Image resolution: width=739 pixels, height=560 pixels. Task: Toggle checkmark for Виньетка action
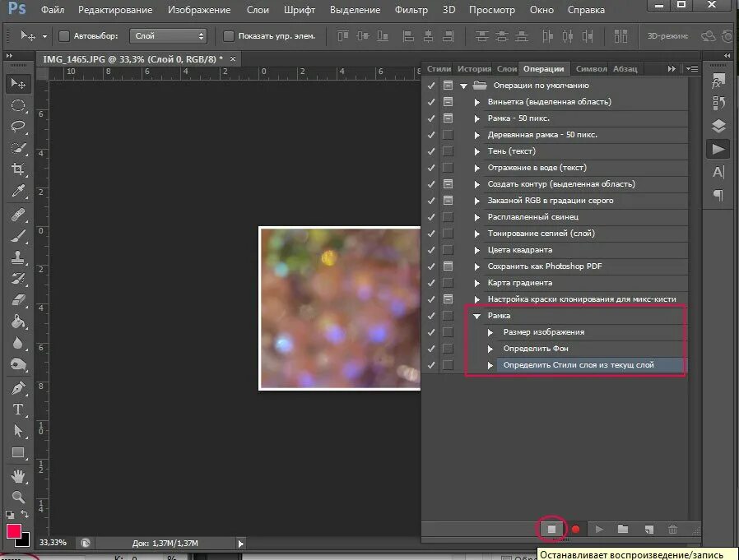coord(430,102)
